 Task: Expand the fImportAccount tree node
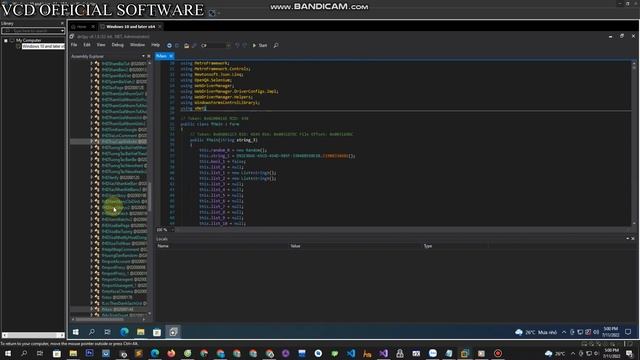(x=91, y=261)
